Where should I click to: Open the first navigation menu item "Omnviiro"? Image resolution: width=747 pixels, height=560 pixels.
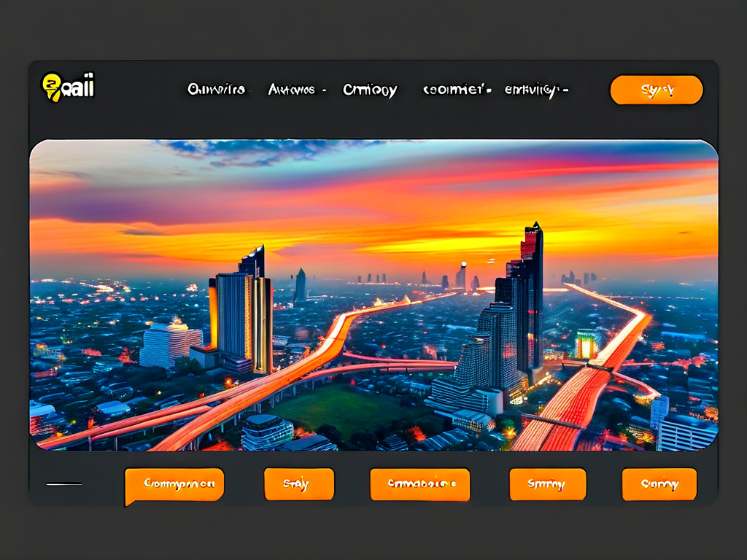point(216,90)
